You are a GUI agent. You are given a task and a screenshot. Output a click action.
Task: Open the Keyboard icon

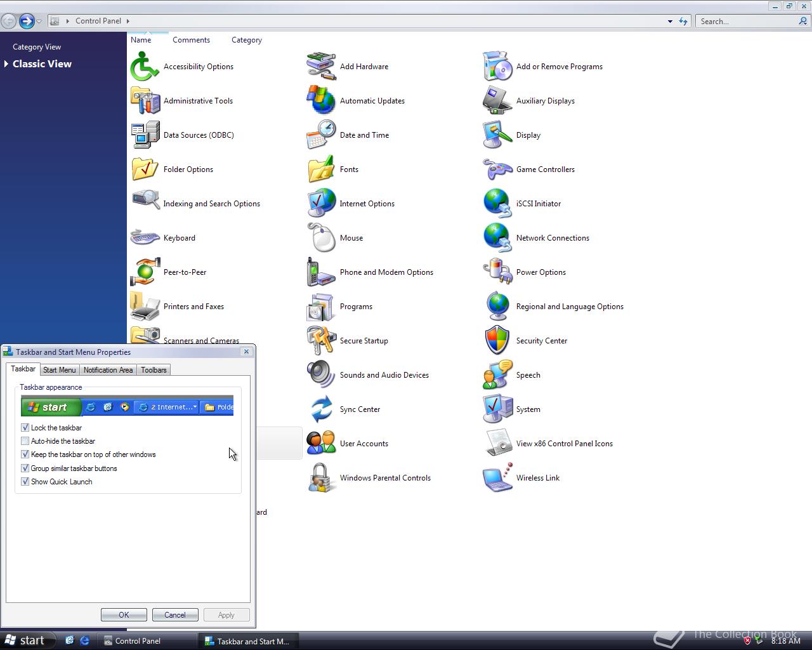coord(145,238)
